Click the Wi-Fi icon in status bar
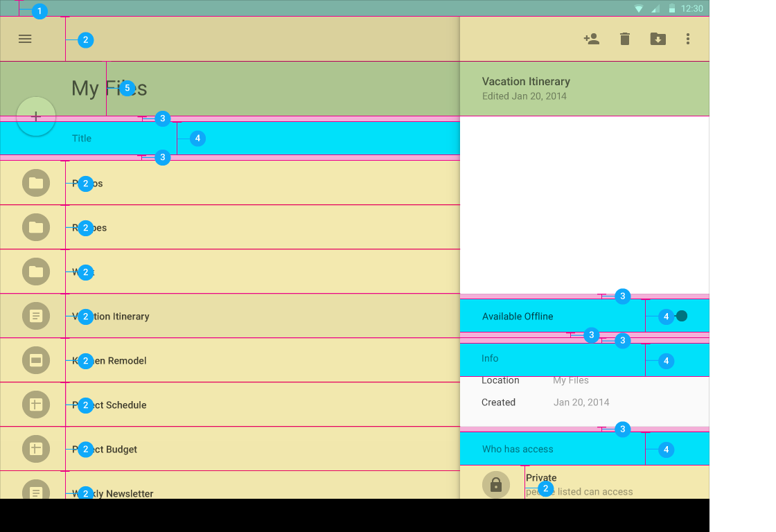 638,9
